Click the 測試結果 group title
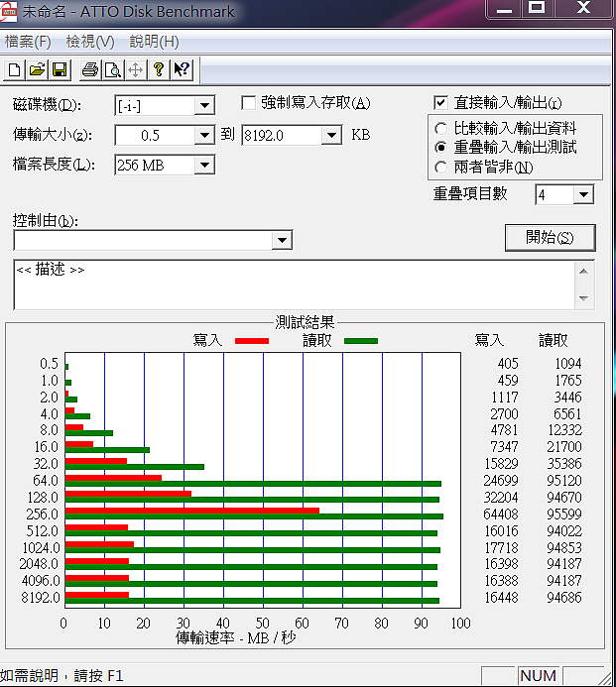The height and width of the screenshot is (687, 616). click(305, 322)
